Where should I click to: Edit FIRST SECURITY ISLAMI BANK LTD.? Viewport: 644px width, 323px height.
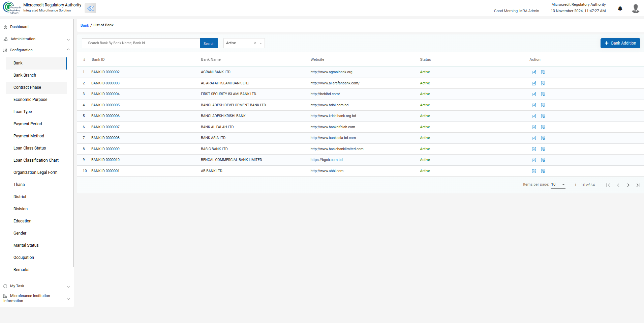tap(534, 94)
